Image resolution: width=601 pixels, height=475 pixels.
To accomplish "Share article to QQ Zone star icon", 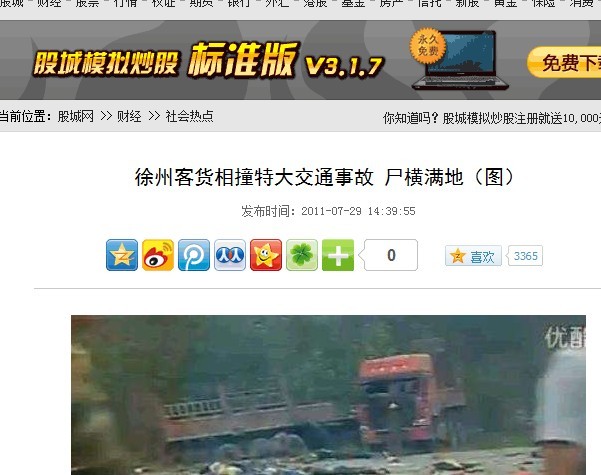I will [x=122, y=255].
